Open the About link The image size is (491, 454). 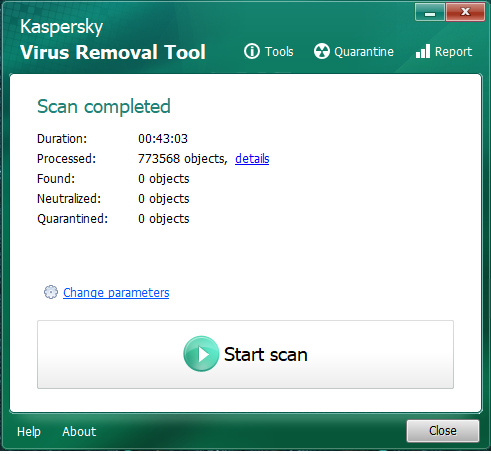pyautogui.click(x=79, y=431)
